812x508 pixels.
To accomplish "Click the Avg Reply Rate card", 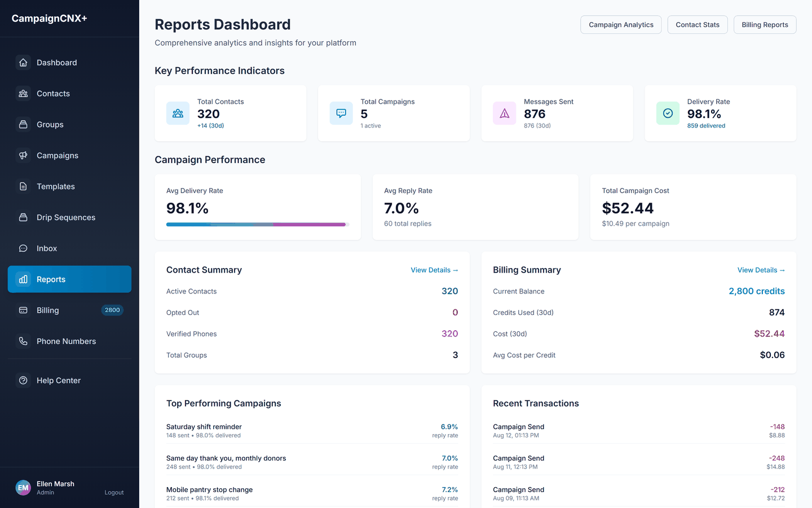I will point(475,207).
